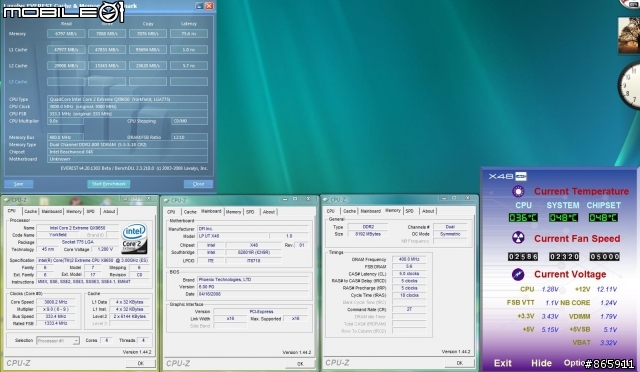Switch to Cache tab in the left CPU-Z window

(30, 211)
